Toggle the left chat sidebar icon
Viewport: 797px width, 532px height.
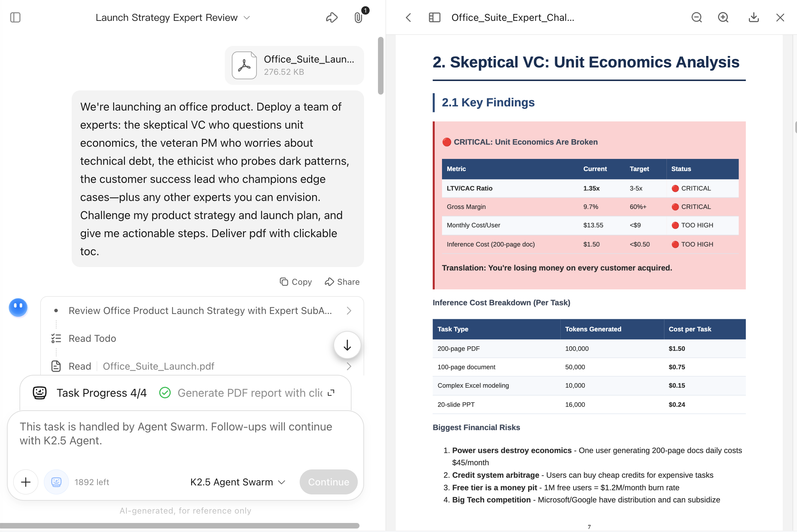click(15, 17)
